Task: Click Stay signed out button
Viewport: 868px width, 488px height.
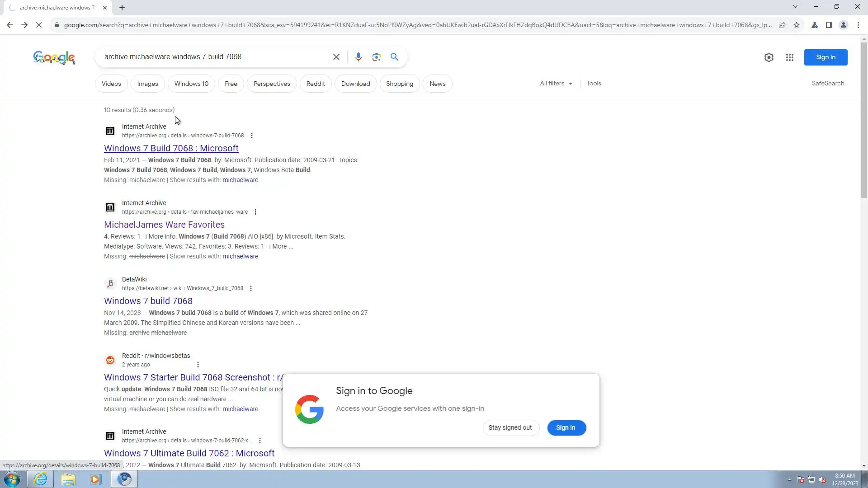Action: tap(510, 427)
